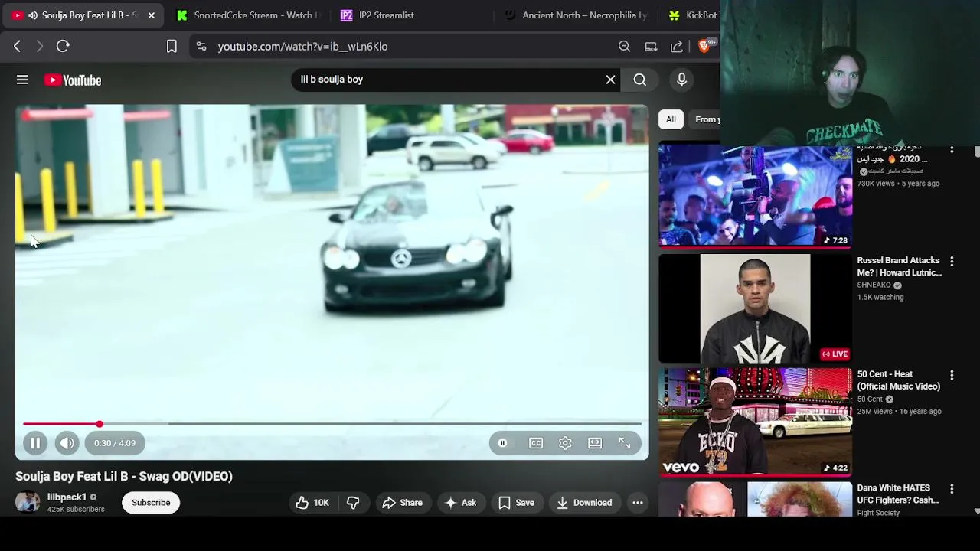Switch to IP2 Streamlist tab

click(x=387, y=15)
